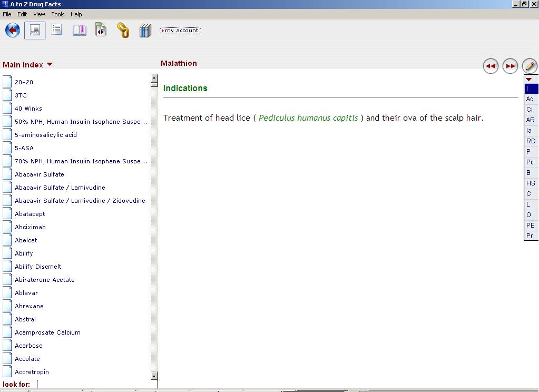The width and height of the screenshot is (539, 392).
Task: Open the Tools menu
Action: (58, 14)
